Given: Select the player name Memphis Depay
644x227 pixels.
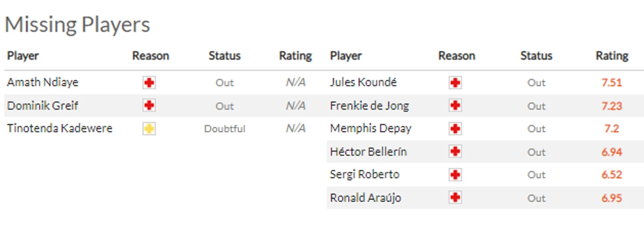Looking at the screenshot, I should 371,129.
